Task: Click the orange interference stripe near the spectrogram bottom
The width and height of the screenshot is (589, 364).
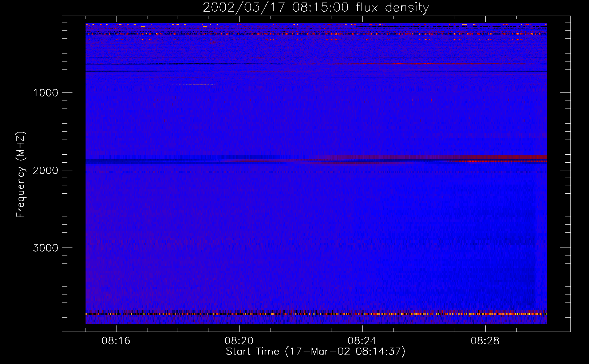Action: tap(316, 313)
